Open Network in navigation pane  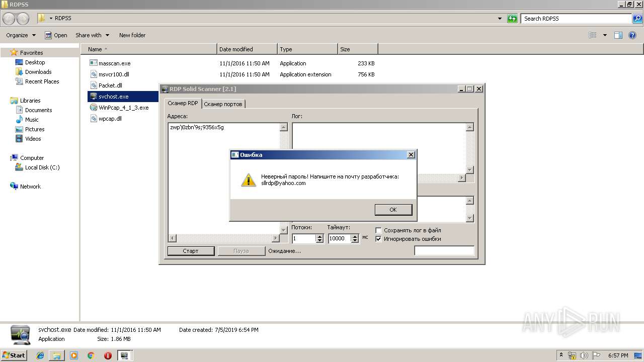point(30,187)
